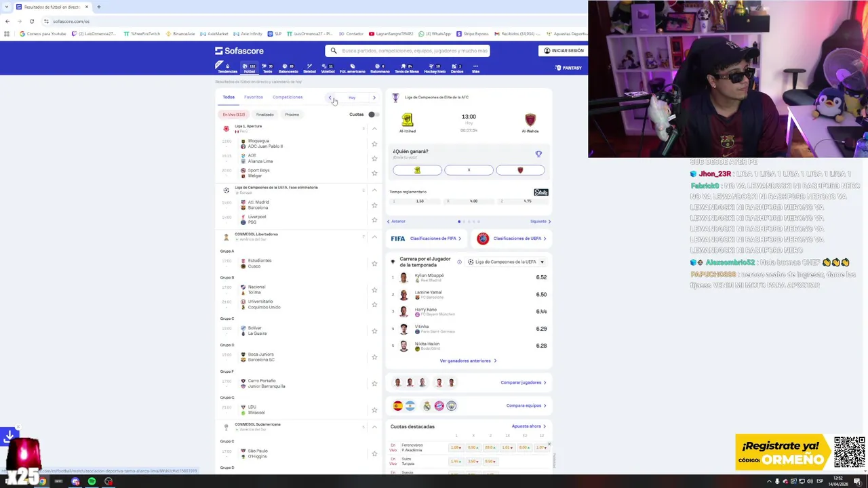Open the Fantasy section

pos(568,68)
